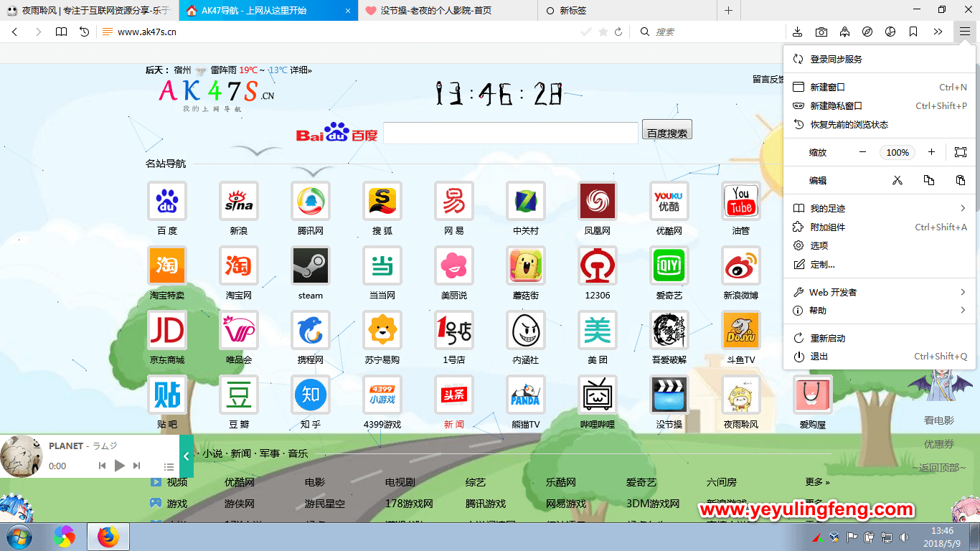Switch to the 夜雨聆风 tab
Viewport: 980px width, 551px height.
tap(89, 10)
